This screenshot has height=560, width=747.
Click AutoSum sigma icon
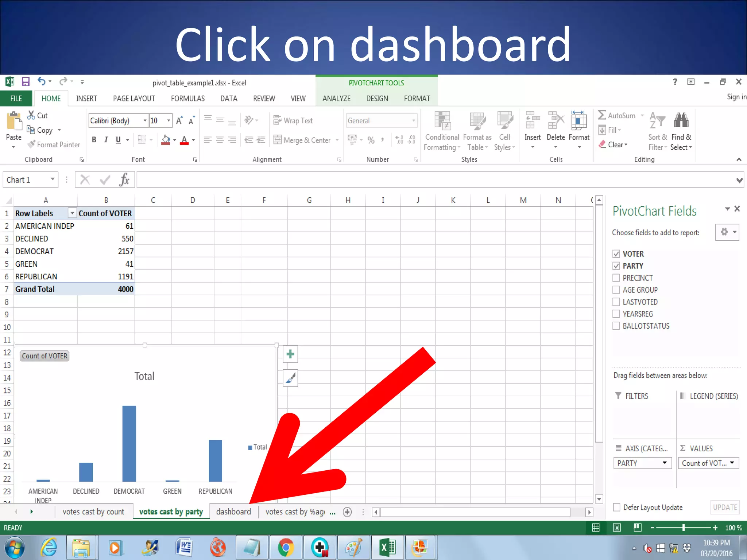602,115
